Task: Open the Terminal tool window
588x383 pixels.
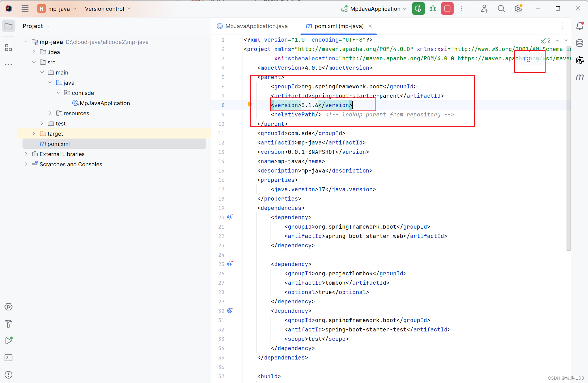Action: (8, 358)
